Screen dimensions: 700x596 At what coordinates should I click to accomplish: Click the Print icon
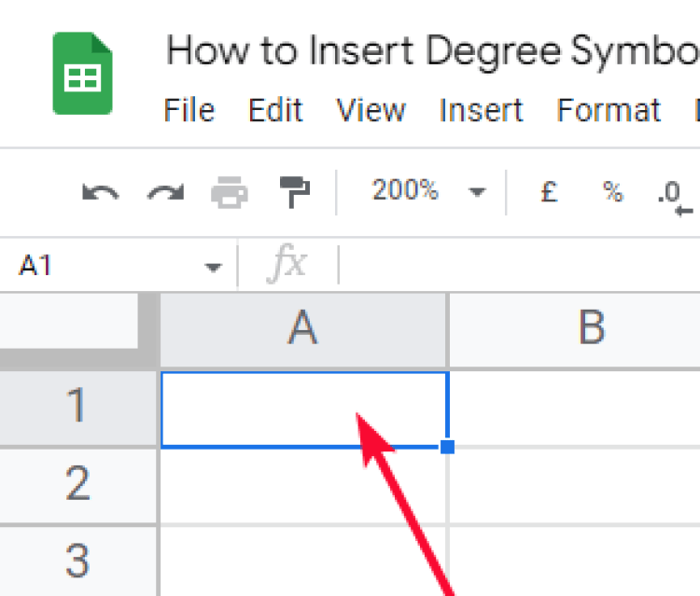click(230, 193)
